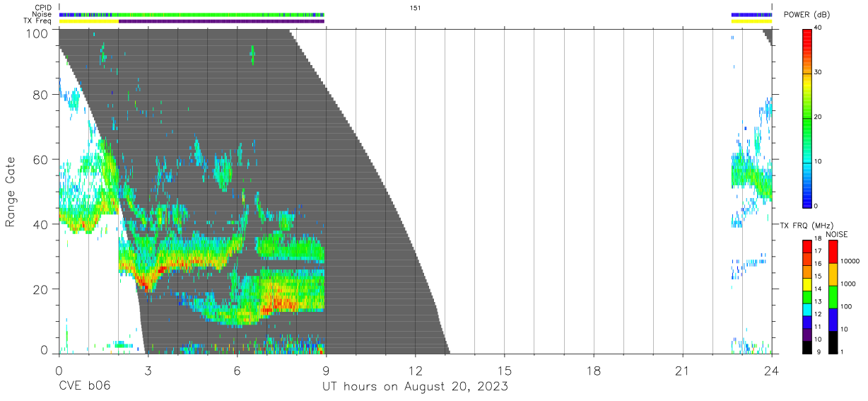Click the 24 UT hour tick label
The image size is (868, 401).
(x=772, y=371)
